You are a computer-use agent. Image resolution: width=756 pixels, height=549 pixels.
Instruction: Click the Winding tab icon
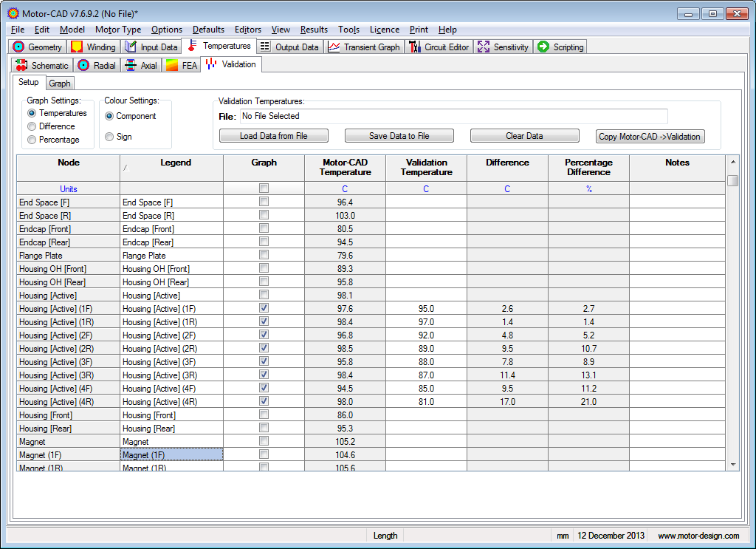(77, 47)
